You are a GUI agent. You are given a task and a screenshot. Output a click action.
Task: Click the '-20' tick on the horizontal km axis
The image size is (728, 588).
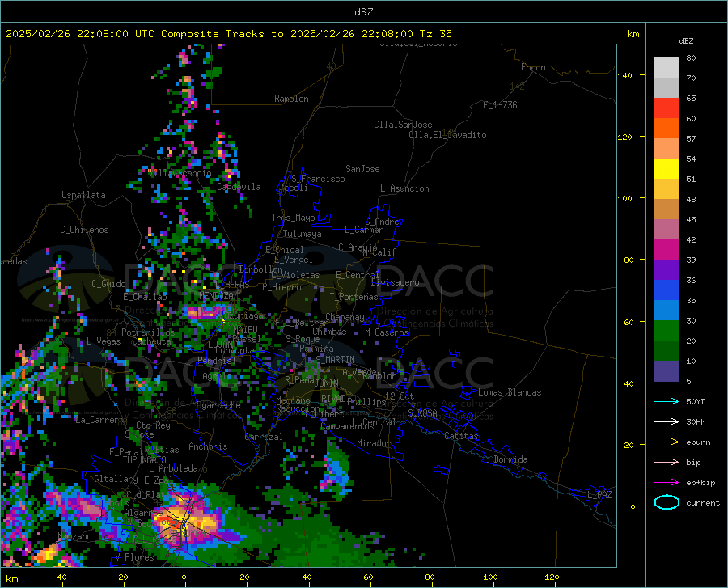point(121,577)
